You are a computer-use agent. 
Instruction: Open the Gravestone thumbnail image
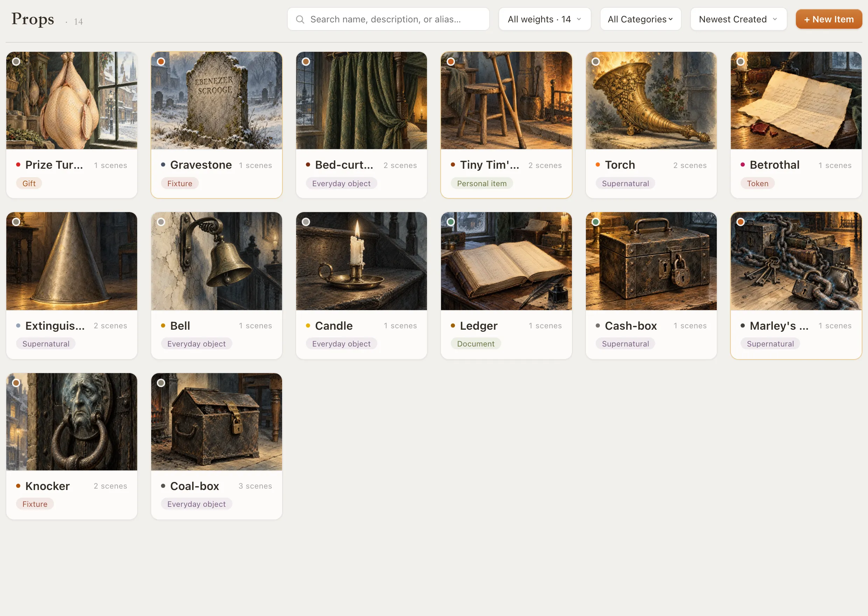click(217, 100)
